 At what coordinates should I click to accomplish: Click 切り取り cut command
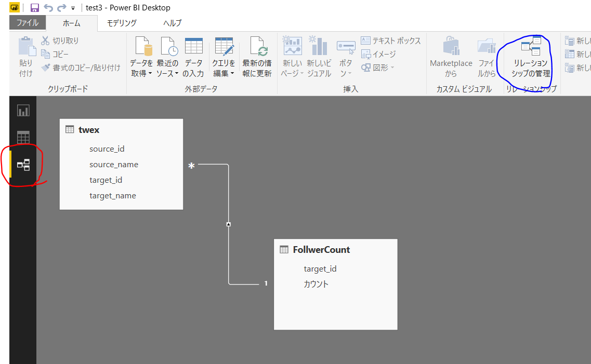tap(60, 41)
